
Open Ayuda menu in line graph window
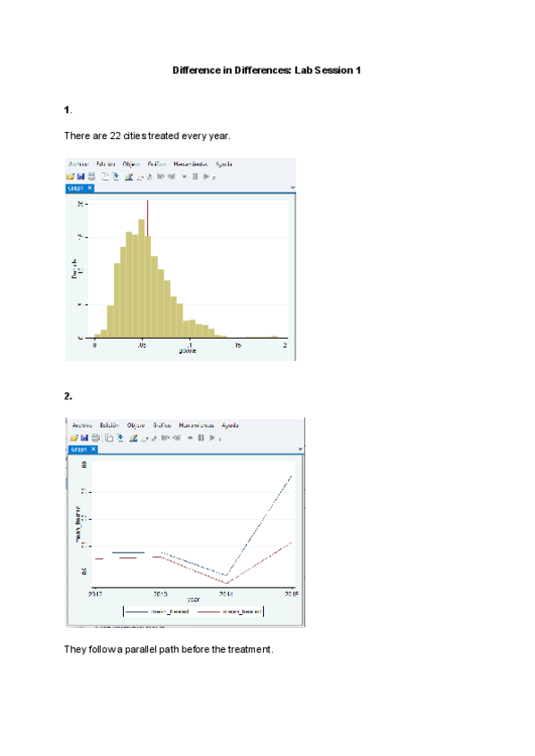click(x=228, y=425)
